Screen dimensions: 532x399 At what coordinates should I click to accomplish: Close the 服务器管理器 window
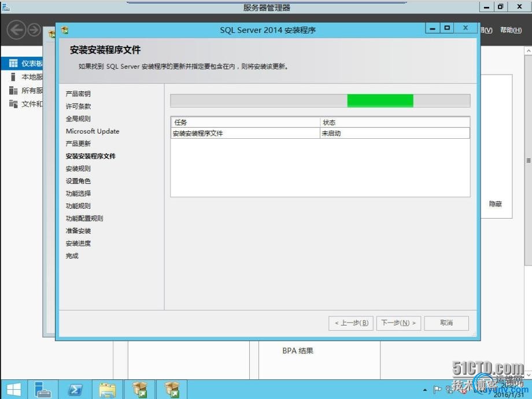519,7
